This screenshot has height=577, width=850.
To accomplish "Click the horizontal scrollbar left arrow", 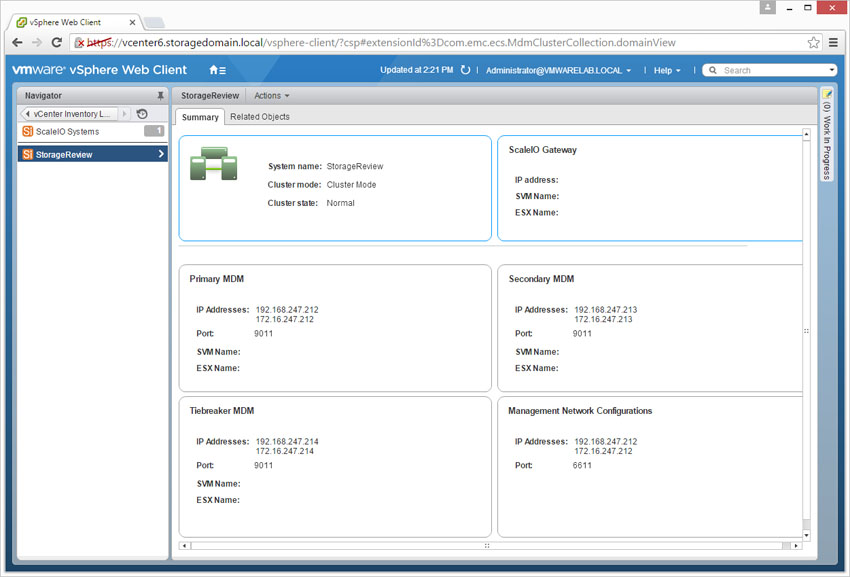I will click(184, 546).
